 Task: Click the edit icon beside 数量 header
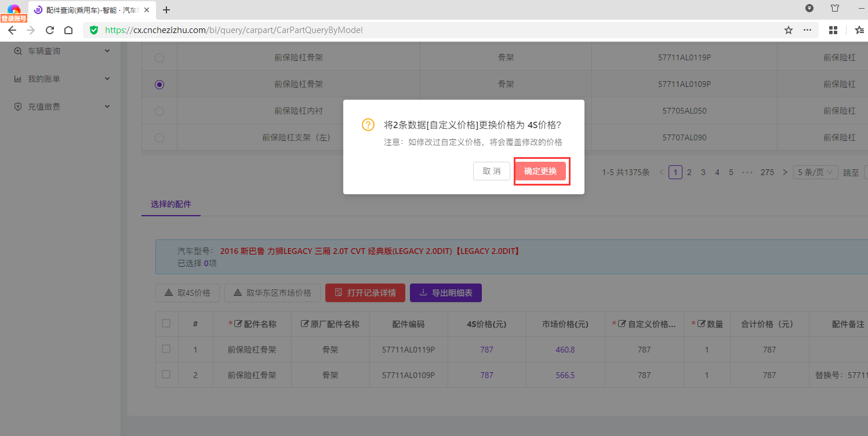tap(701, 324)
